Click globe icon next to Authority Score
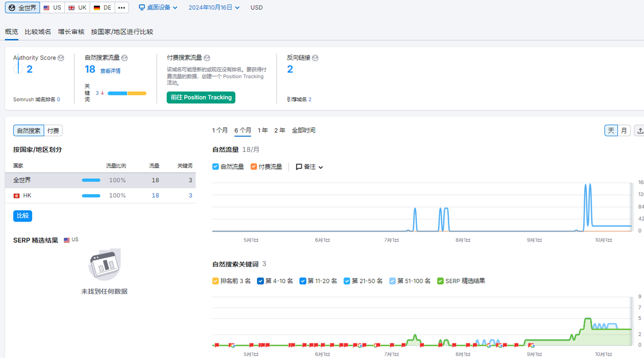644x358 pixels. click(x=61, y=58)
